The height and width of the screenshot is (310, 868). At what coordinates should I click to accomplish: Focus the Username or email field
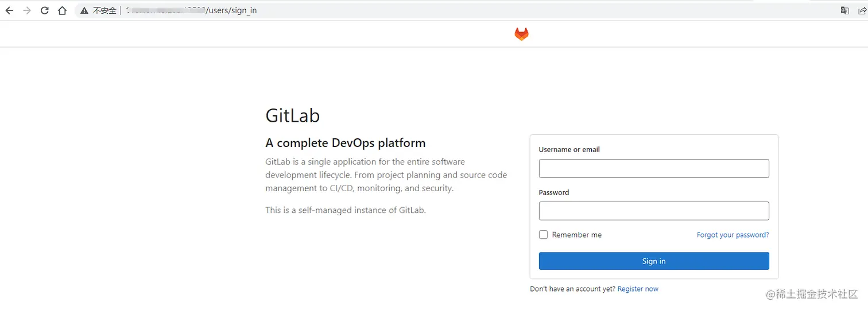pos(654,168)
